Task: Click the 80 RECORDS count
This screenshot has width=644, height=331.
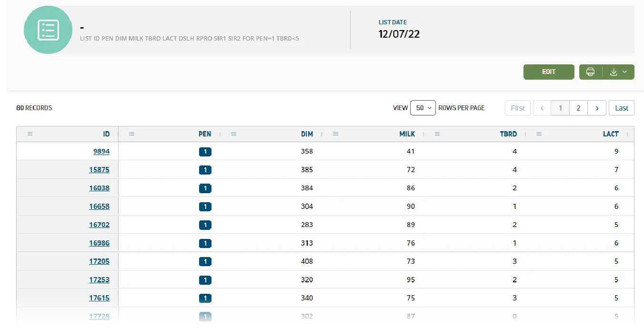Action: click(34, 108)
